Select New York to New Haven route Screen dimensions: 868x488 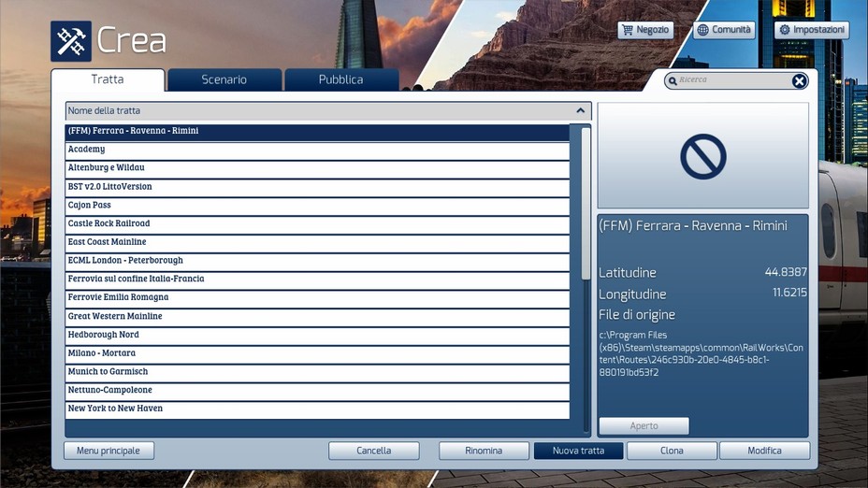[x=317, y=409]
